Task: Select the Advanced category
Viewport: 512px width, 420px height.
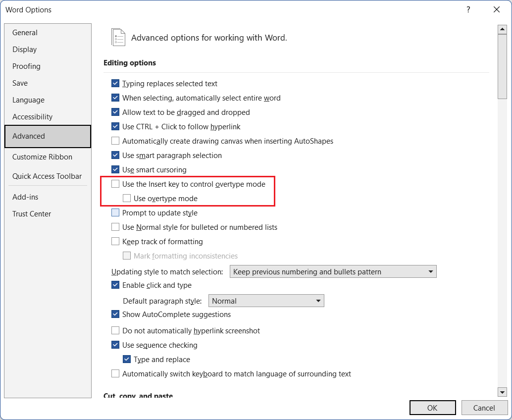Action: pos(48,136)
